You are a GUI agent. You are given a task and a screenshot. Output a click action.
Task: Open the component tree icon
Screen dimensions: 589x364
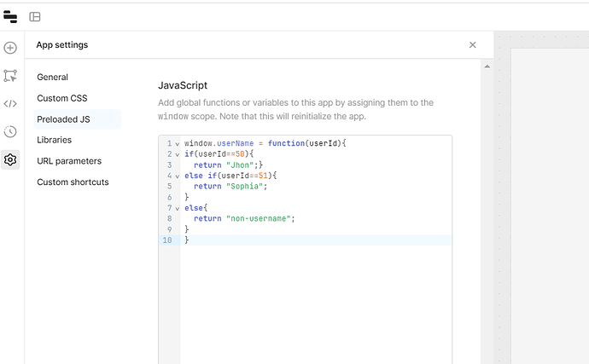10,76
